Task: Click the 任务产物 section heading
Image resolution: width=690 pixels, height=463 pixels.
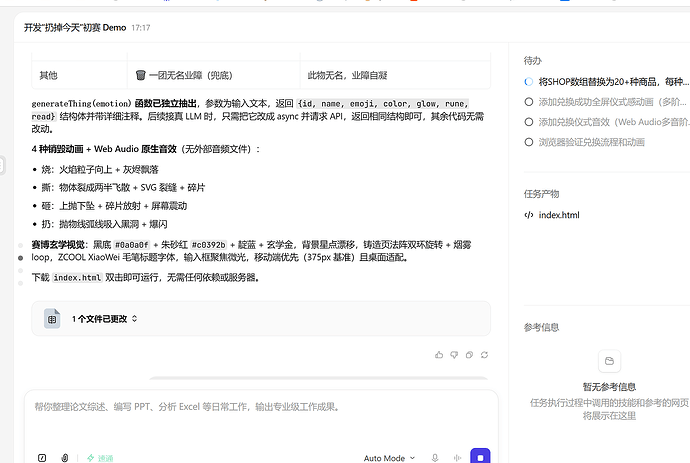Action: coord(541,194)
